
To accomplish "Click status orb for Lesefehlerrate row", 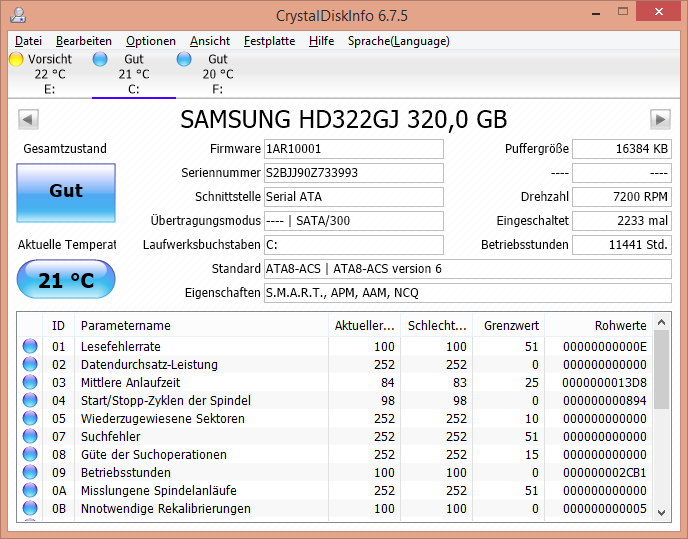I will 30,346.
